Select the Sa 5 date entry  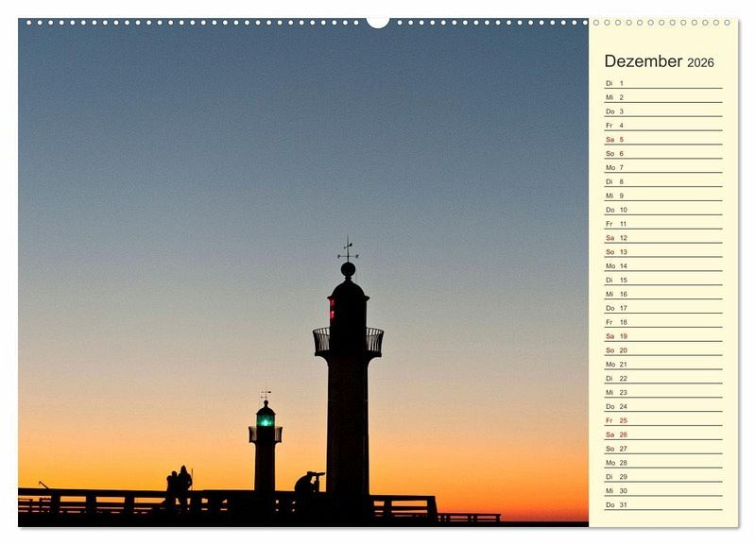[x=662, y=140]
